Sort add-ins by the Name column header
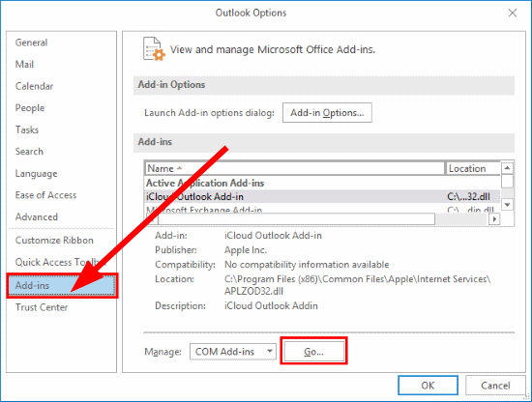Viewport: 532px width, 402px height. [x=294, y=168]
